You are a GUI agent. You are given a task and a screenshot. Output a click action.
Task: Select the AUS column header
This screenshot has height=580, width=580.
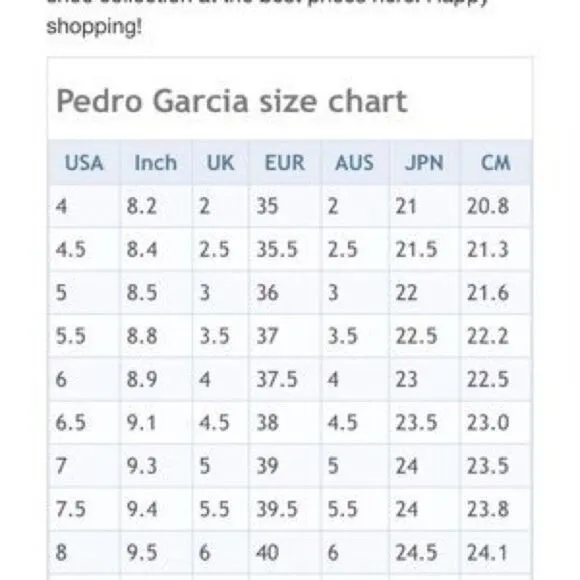354,163
